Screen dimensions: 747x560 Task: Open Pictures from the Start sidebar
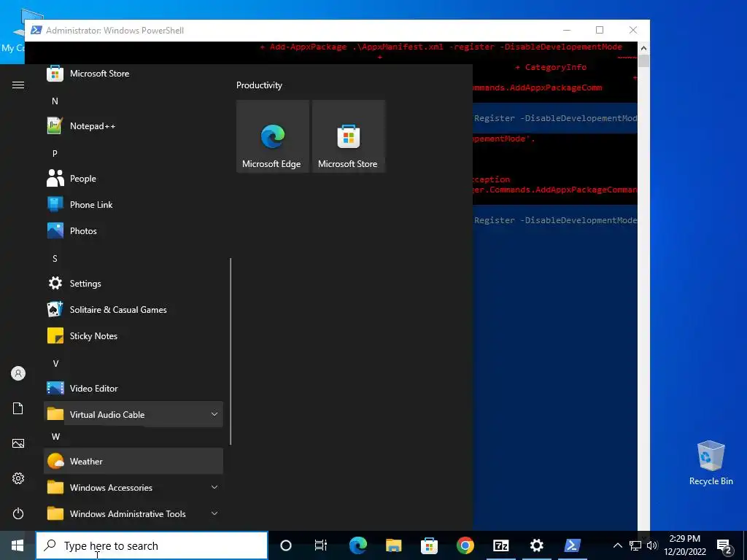[18, 443]
